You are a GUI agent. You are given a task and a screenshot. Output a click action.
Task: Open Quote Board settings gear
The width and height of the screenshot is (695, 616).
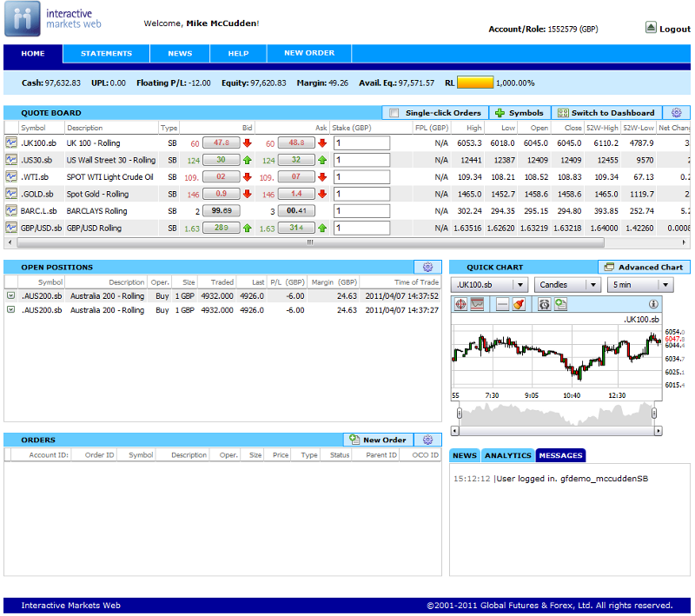point(677,113)
